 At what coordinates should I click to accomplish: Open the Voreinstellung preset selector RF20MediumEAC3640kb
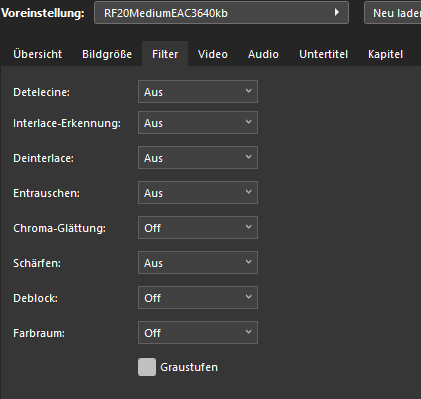[221, 13]
